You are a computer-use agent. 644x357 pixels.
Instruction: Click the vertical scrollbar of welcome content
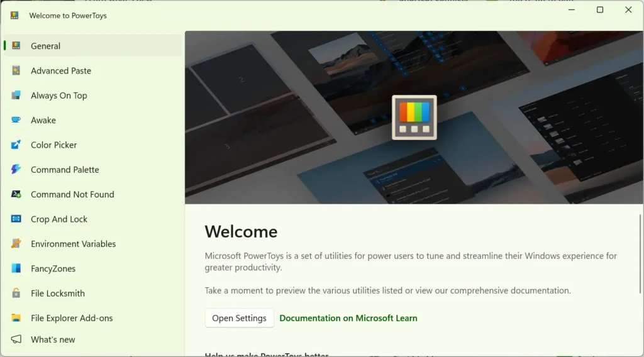pos(640,253)
